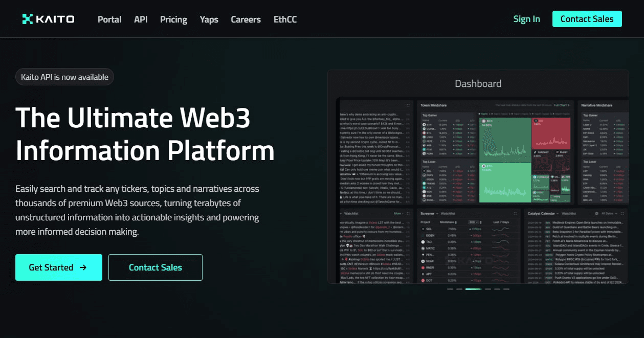Open the EthCC page
Viewport: 644px width, 338px height.
[285, 19]
